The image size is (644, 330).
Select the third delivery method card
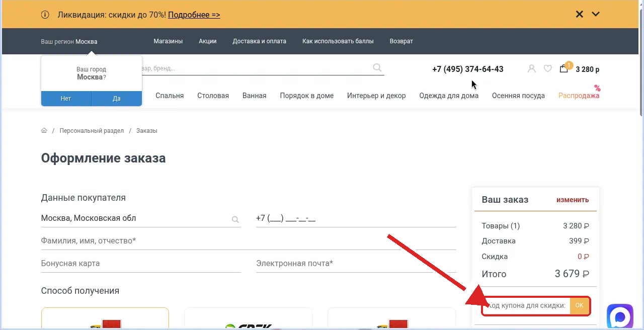click(391, 318)
